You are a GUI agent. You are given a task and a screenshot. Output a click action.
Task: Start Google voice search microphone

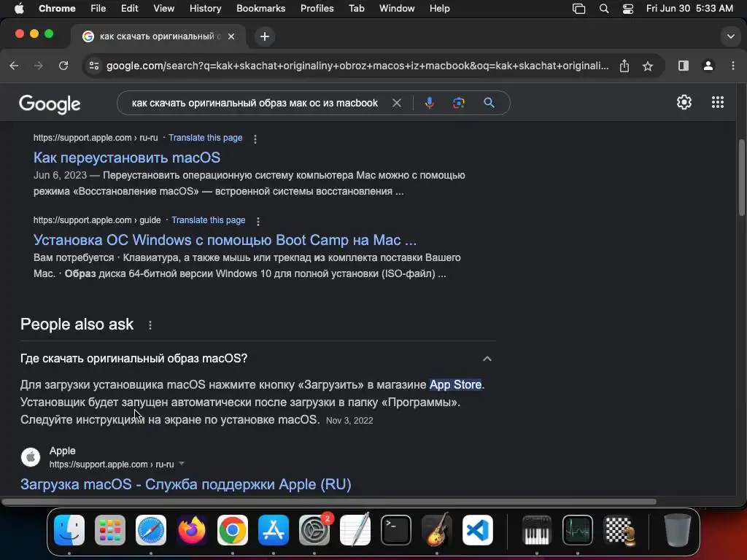[x=429, y=103]
